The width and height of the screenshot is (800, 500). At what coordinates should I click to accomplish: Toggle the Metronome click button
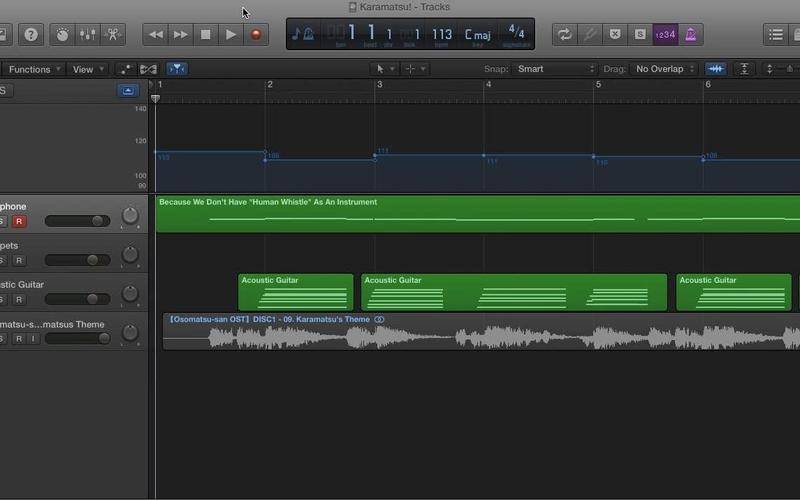coord(690,34)
